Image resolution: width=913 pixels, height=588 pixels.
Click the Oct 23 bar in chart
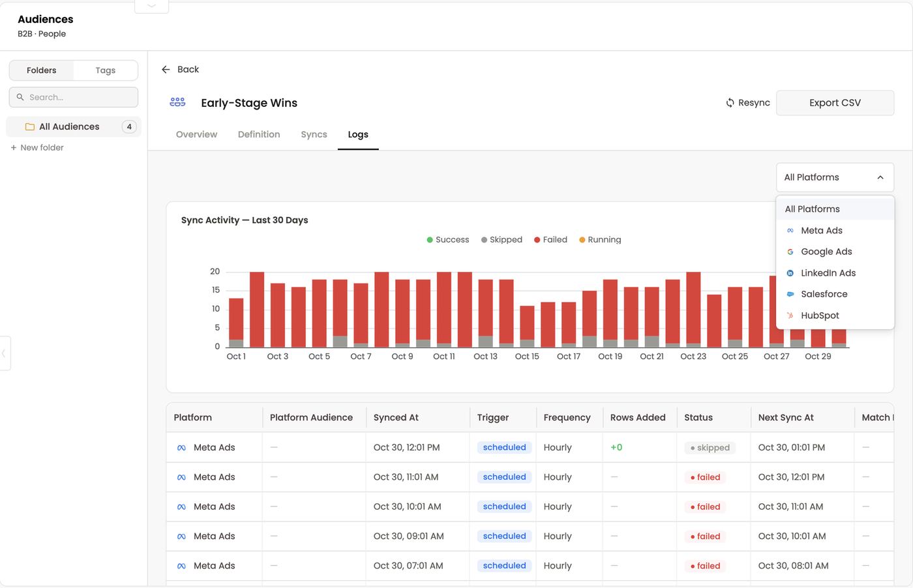pos(693,310)
